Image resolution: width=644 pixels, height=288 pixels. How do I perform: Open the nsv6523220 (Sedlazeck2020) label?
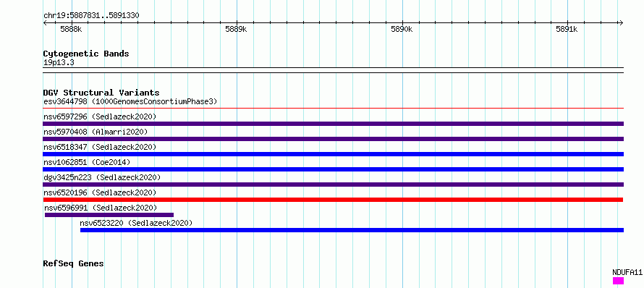click(x=136, y=223)
